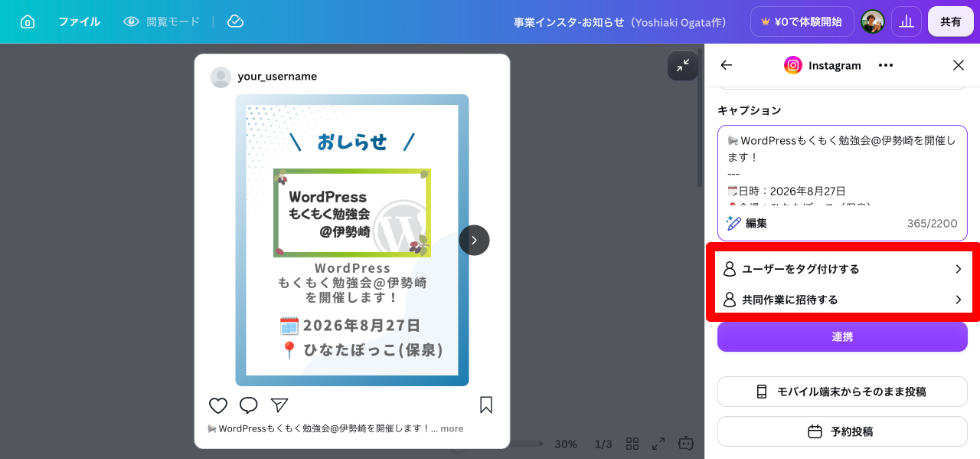Click the bookmark save icon in the preview

[x=486, y=405]
